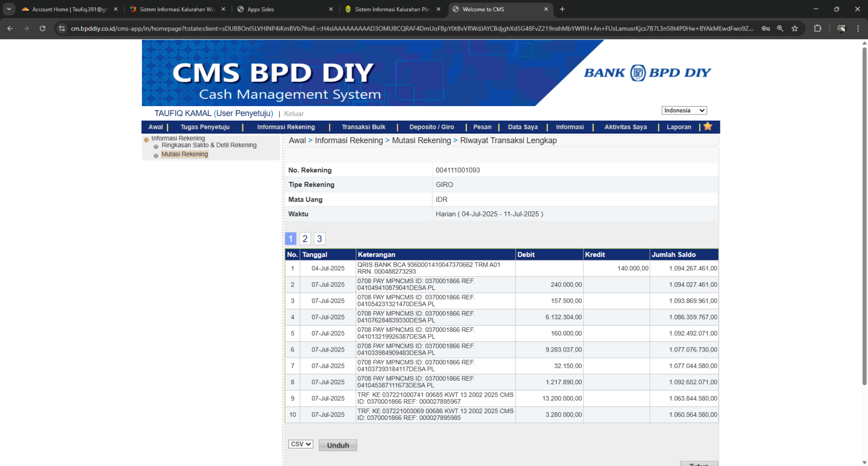Open the password key icon
The height and width of the screenshot is (466, 868).
pyautogui.click(x=765, y=28)
